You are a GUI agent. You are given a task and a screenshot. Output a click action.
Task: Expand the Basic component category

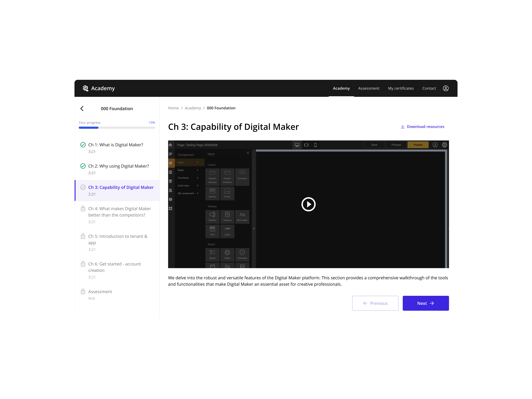(x=190, y=170)
